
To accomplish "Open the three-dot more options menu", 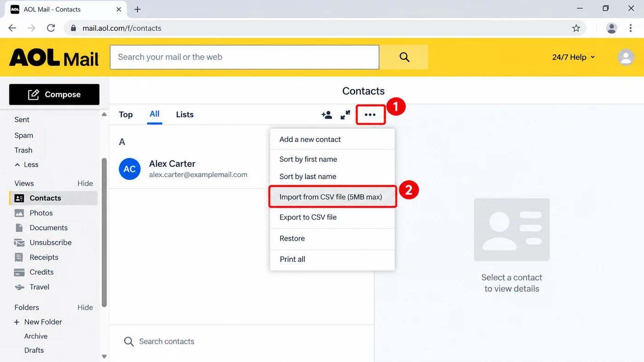I will [370, 115].
